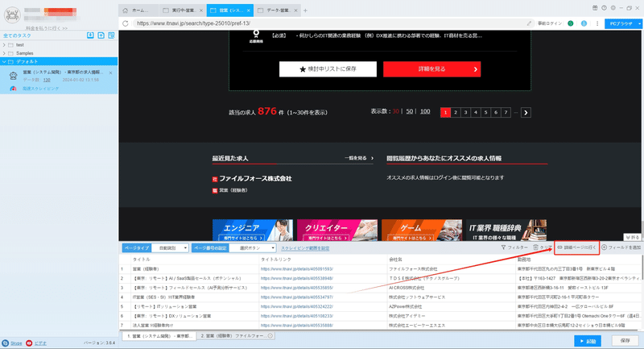This screenshot has width=644, height=349.
Task: Click the フィルター funnel button
Action: [514, 247]
